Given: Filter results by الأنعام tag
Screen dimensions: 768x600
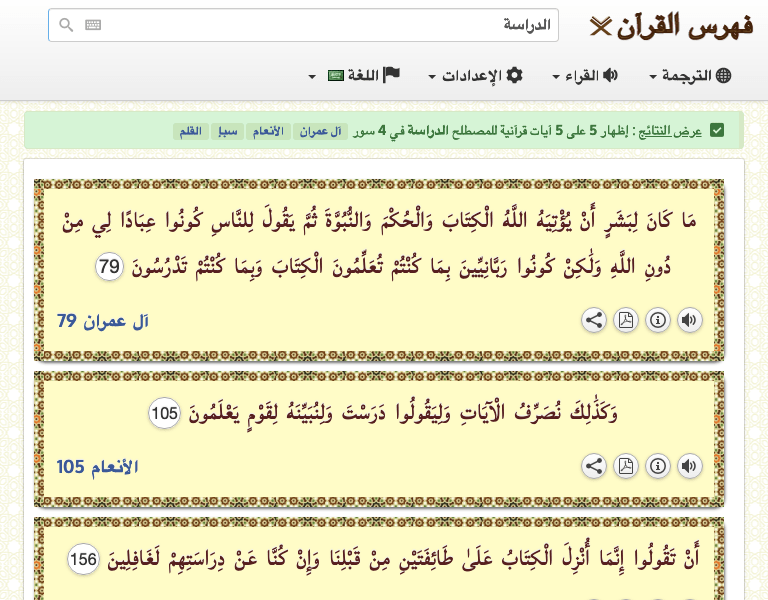Looking at the screenshot, I should [x=268, y=131].
